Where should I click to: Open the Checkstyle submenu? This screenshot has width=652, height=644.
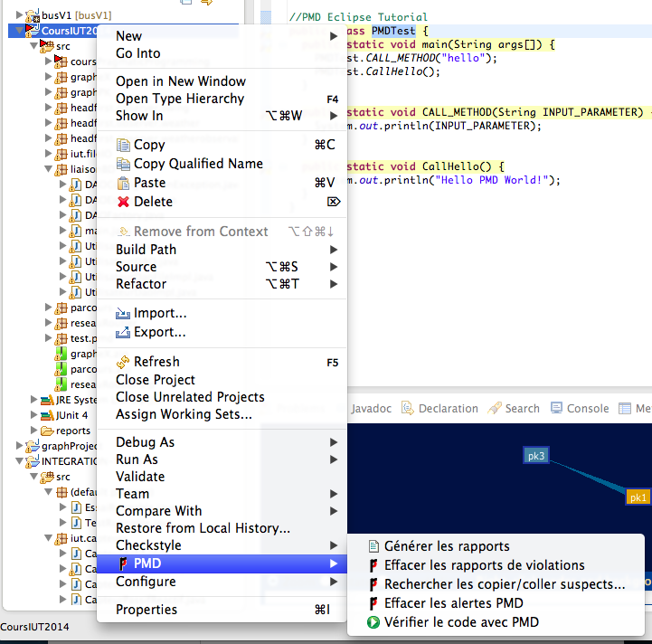click(148, 545)
